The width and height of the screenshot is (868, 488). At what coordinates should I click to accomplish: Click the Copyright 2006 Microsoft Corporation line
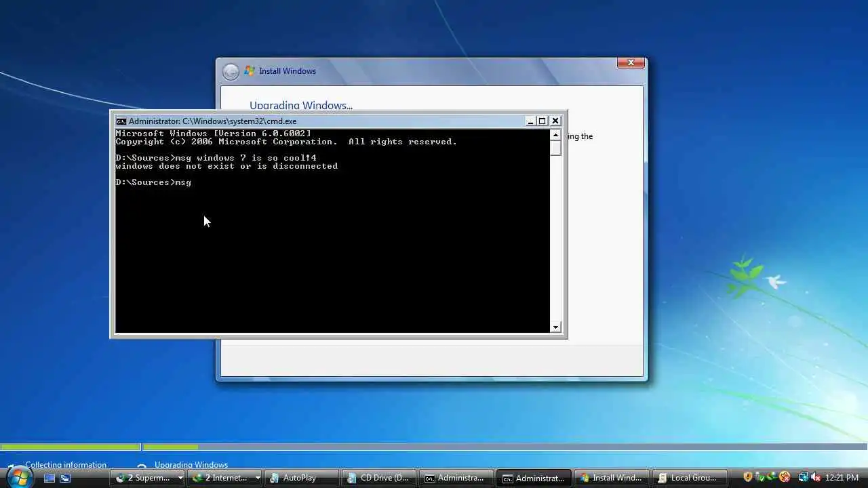(x=286, y=142)
